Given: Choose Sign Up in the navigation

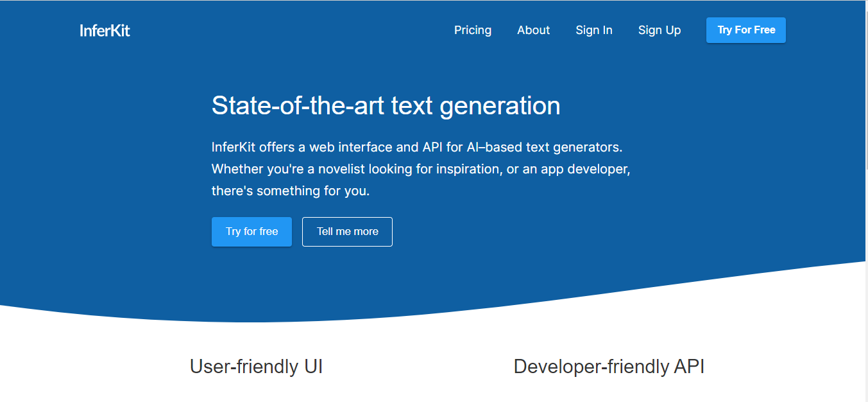Looking at the screenshot, I should (660, 30).
